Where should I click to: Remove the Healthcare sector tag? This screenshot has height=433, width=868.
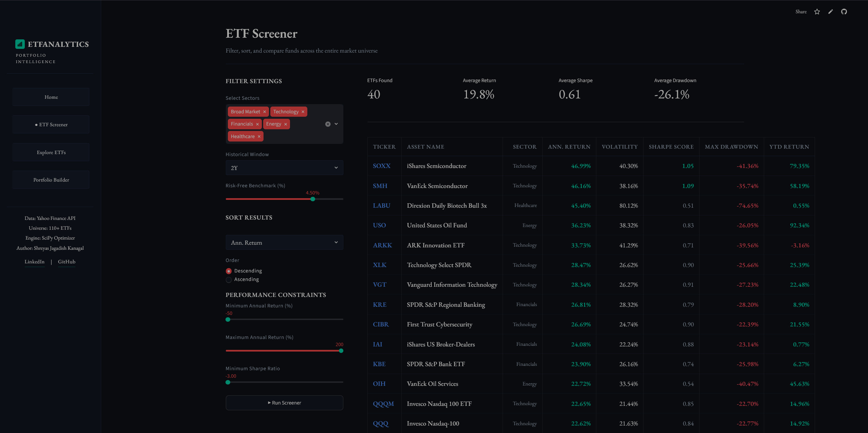pyautogui.click(x=259, y=136)
